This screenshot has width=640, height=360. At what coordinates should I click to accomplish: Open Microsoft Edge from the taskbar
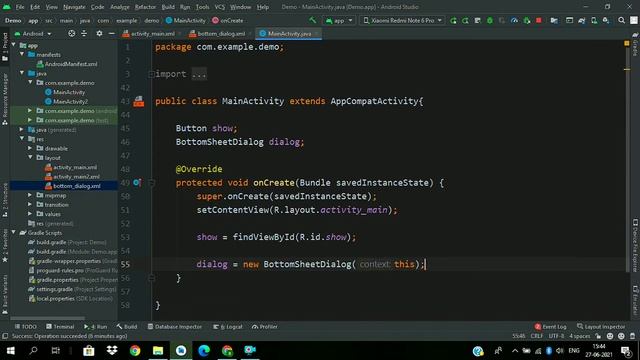[204, 351]
